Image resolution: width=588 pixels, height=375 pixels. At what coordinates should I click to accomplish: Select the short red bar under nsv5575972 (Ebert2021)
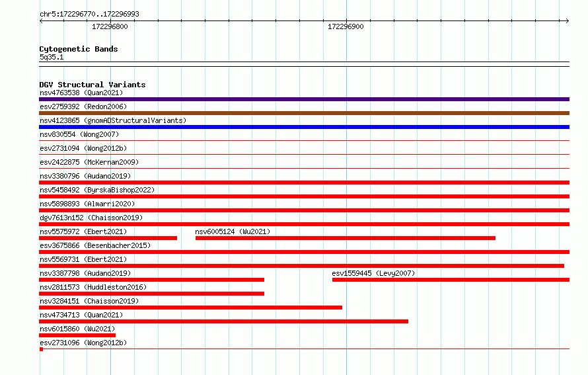tap(108, 238)
